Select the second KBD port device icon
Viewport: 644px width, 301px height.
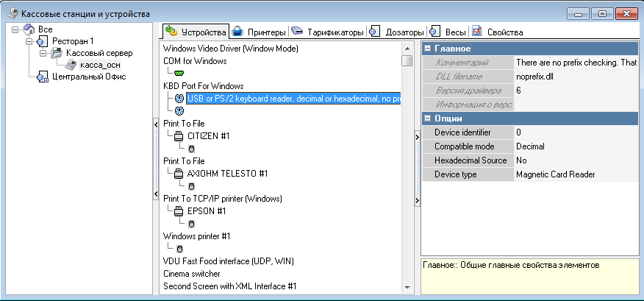click(179, 110)
